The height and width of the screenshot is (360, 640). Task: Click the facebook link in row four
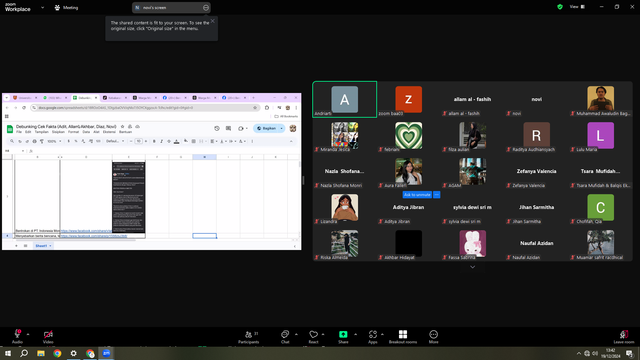pos(94,236)
